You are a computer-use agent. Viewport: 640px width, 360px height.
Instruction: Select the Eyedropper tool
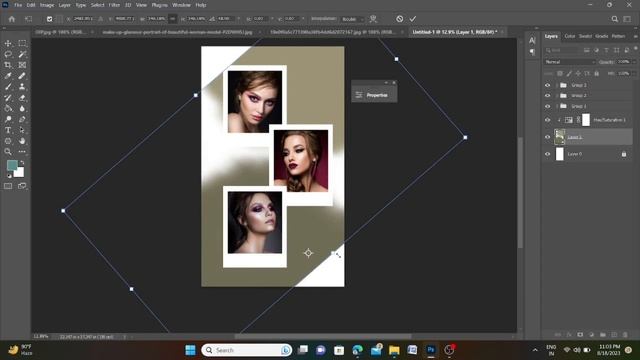(x=8, y=76)
